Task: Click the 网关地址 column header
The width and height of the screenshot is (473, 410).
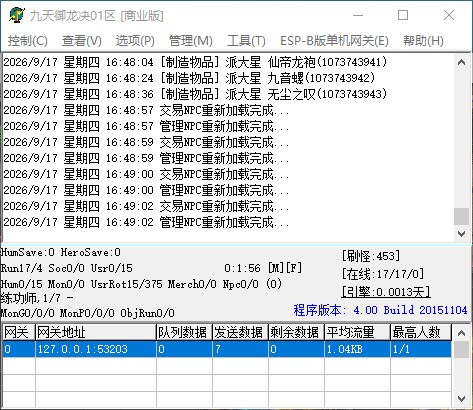Action: [x=96, y=332]
